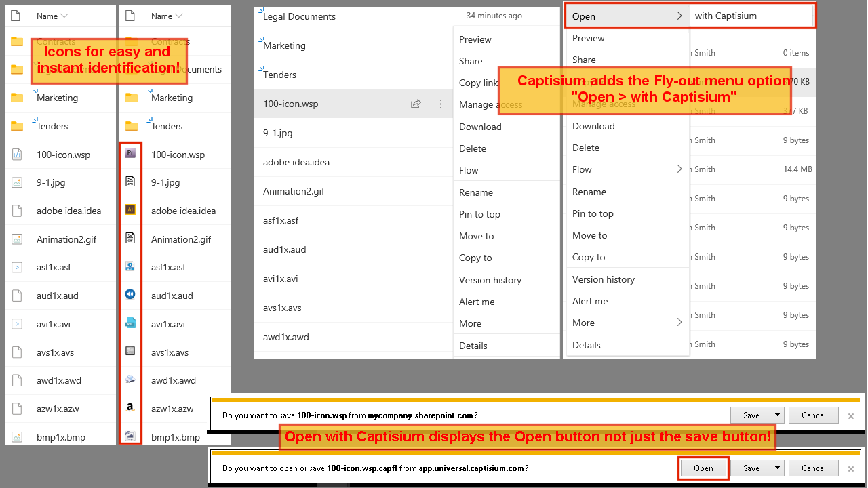Click the blue speaker icon beside aud1x.aud
The width and height of the screenshot is (868, 488).
click(131, 295)
